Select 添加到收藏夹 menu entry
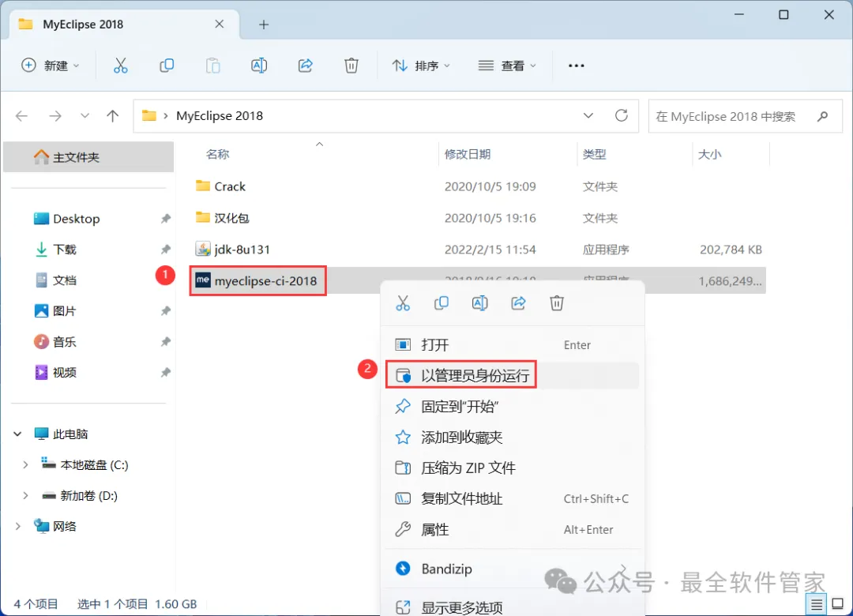 pos(512,437)
